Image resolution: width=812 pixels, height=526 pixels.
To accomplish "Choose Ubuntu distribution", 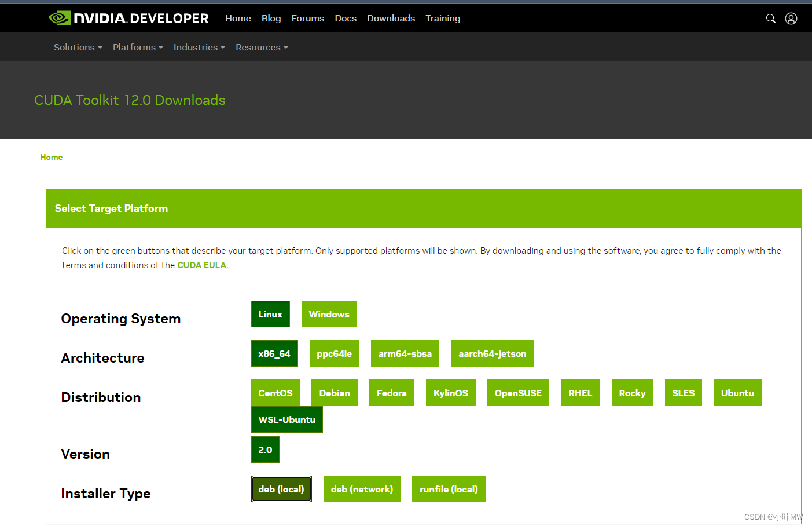I will [x=737, y=393].
